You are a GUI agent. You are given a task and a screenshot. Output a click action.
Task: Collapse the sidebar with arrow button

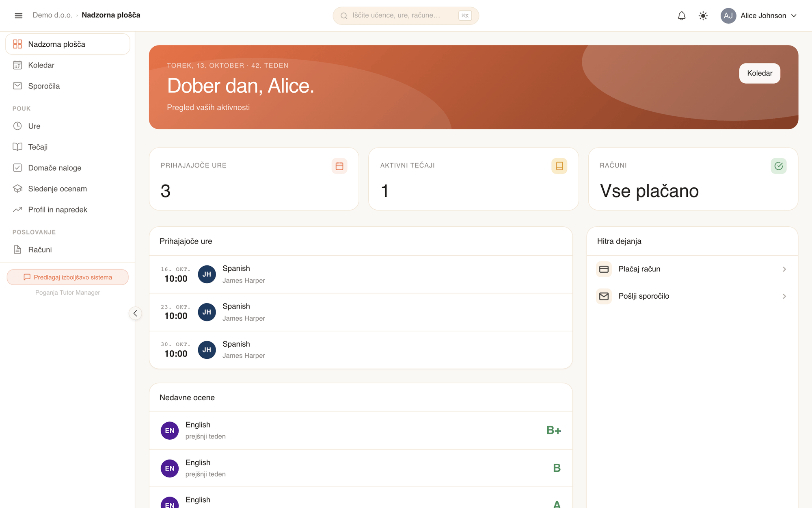coord(135,313)
